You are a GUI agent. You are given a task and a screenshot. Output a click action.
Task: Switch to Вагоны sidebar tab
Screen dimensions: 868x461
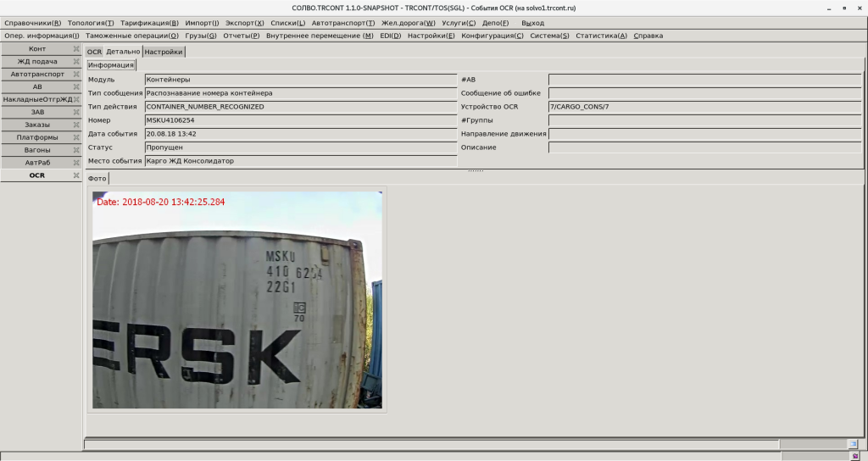pos(37,150)
